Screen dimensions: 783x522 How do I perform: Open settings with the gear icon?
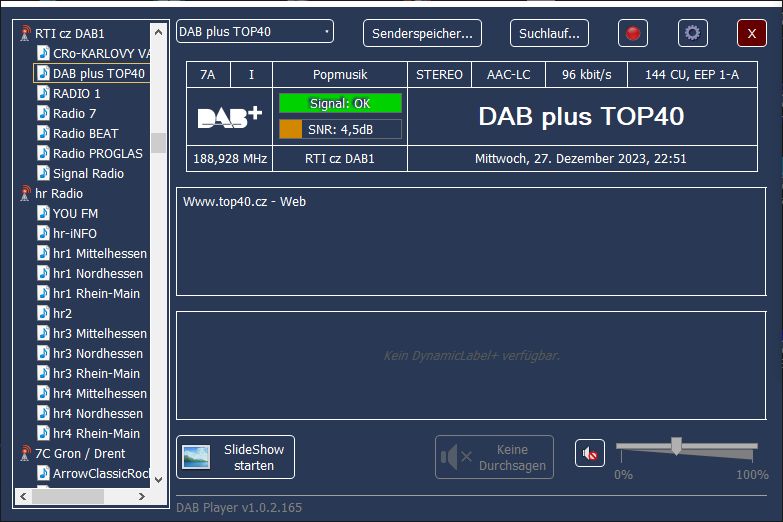click(692, 33)
